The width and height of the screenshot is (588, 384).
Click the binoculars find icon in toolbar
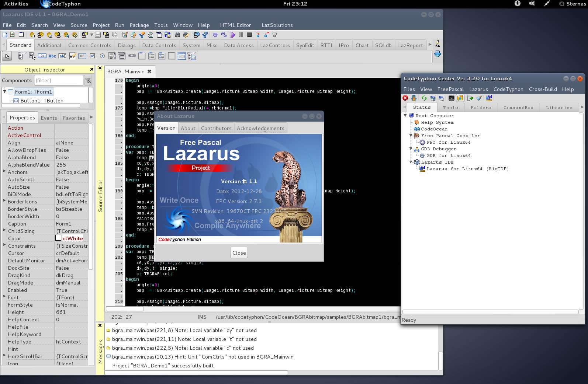click(x=177, y=35)
